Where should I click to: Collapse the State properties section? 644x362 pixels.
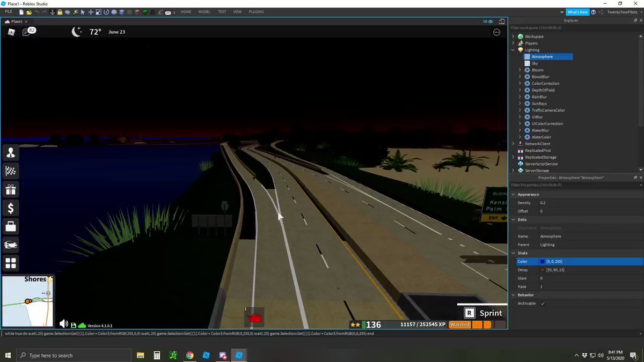point(513,253)
